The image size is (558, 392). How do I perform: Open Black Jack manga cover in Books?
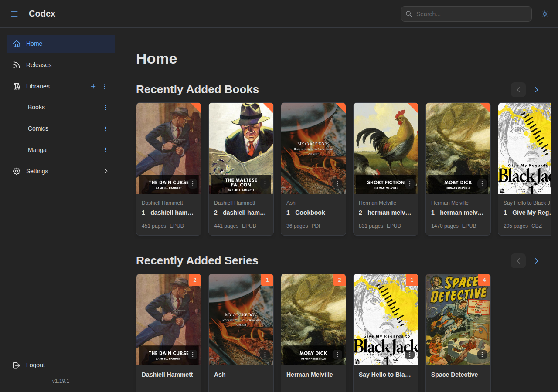pyautogui.click(x=525, y=149)
